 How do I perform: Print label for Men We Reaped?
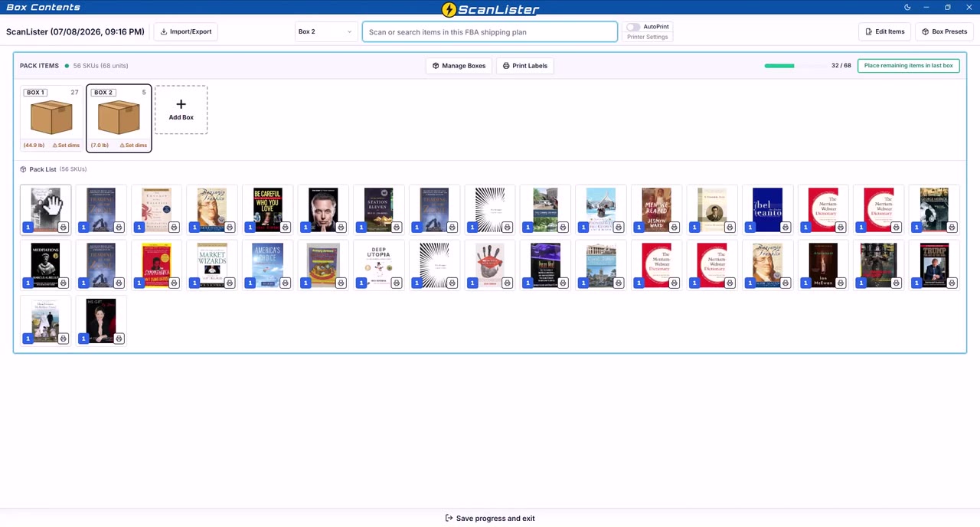[x=675, y=227]
